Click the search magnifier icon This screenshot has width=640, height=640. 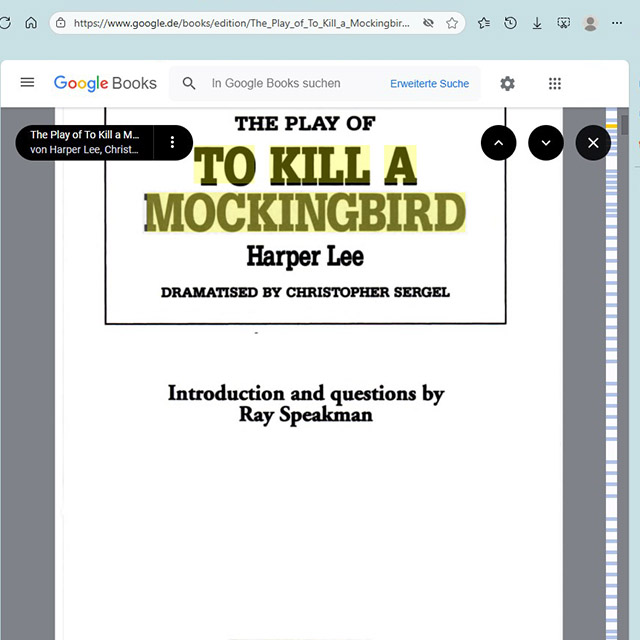189,83
